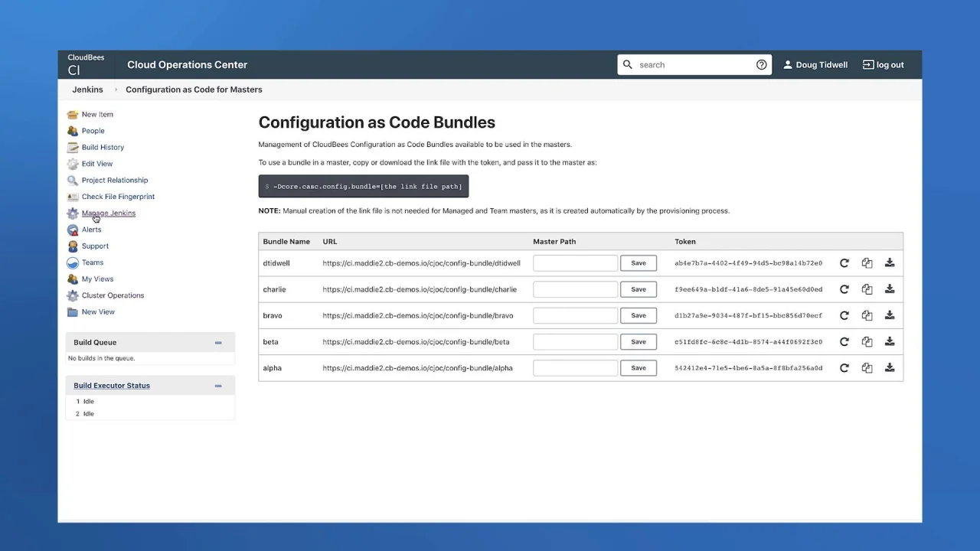980x551 pixels.
Task: Click the refresh token icon for dtidwell
Action: (x=844, y=263)
